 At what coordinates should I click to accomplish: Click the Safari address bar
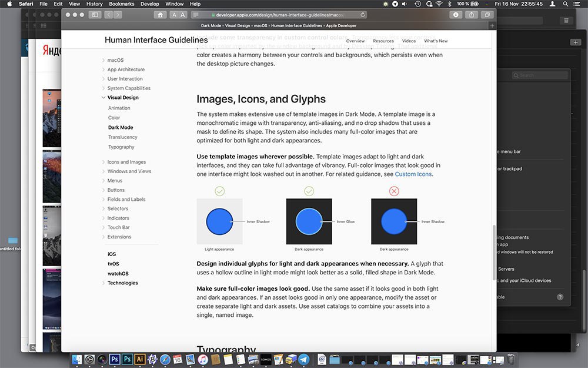280,15
